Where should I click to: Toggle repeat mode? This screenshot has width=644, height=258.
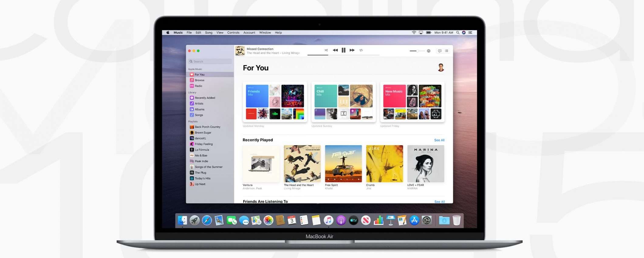361,50
